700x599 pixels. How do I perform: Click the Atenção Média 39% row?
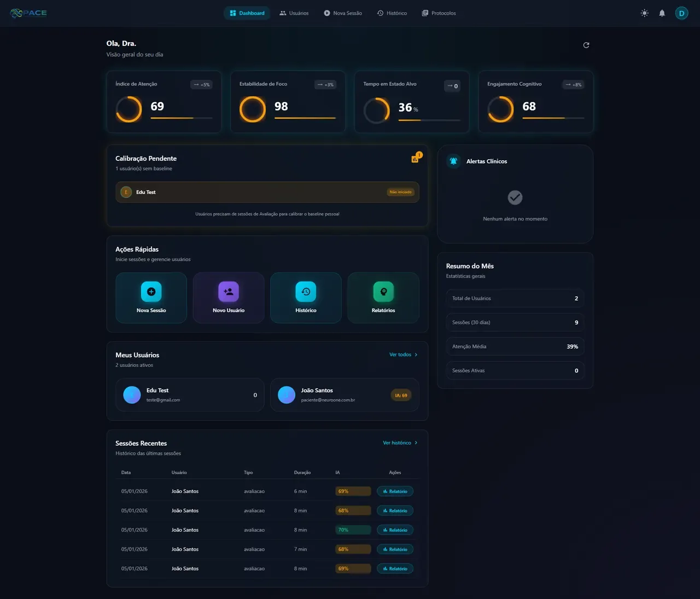click(x=515, y=346)
